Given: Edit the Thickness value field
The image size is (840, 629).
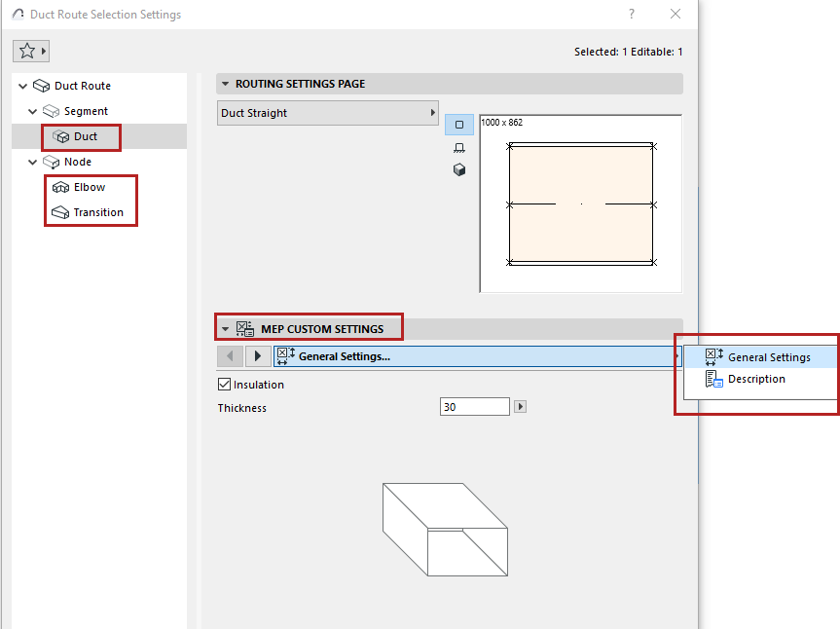Looking at the screenshot, I should pyautogui.click(x=474, y=406).
